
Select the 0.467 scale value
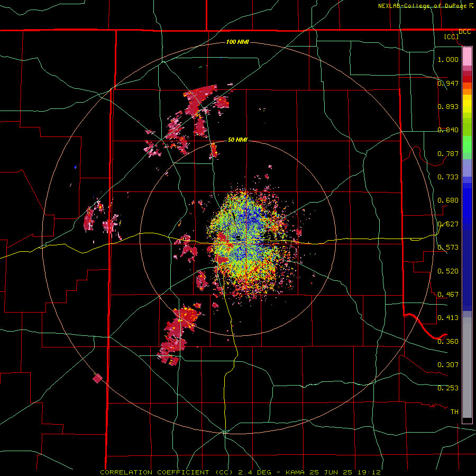click(448, 294)
